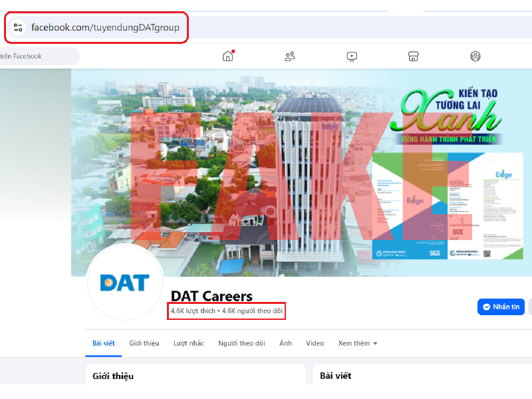Viewport: 532px width, 399px height.
Task: Open the Video tab
Action: [315, 343]
